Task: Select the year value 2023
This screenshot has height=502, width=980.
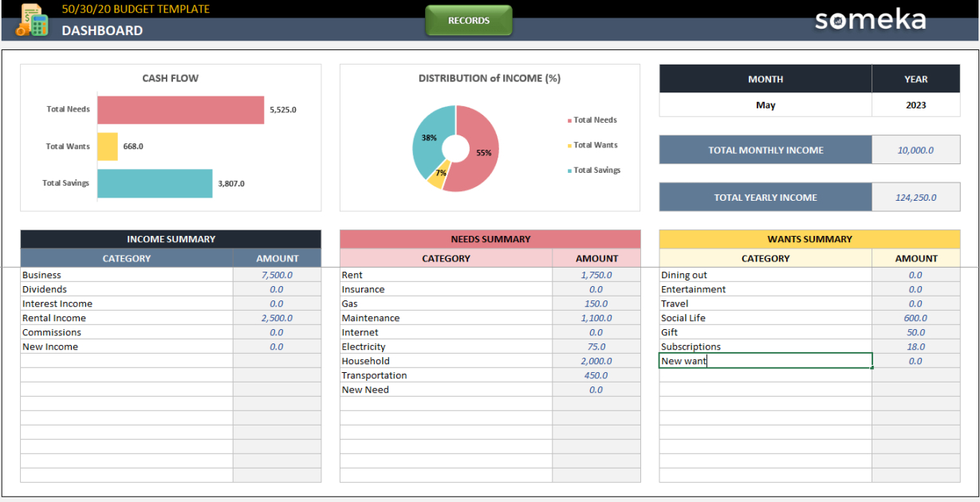Action: (x=915, y=105)
